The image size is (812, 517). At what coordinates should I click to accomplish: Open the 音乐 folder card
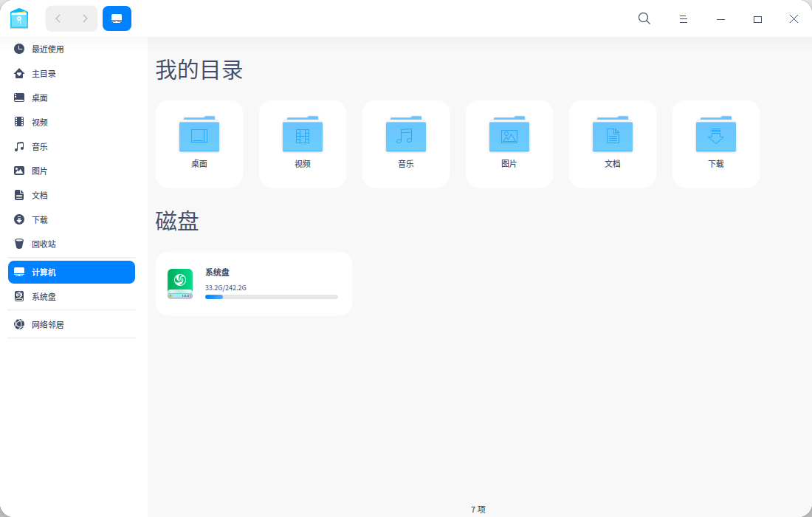[406, 144]
